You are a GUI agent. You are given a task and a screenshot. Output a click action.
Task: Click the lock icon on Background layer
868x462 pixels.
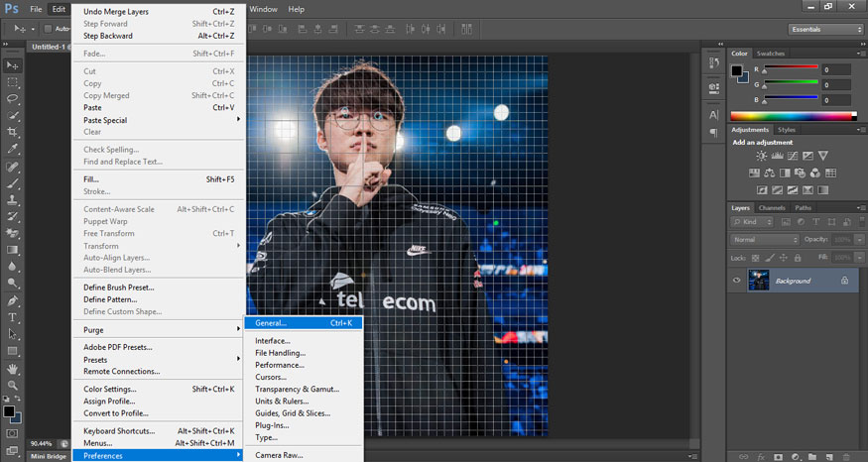[x=844, y=281]
